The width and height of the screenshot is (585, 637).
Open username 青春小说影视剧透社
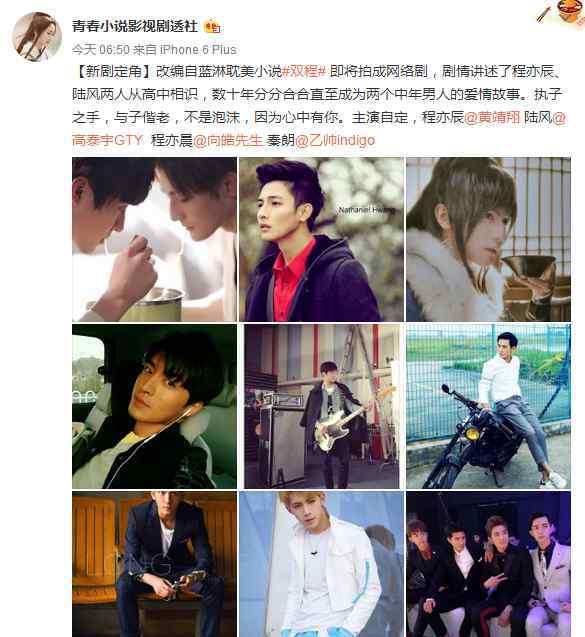[x=134, y=26]
